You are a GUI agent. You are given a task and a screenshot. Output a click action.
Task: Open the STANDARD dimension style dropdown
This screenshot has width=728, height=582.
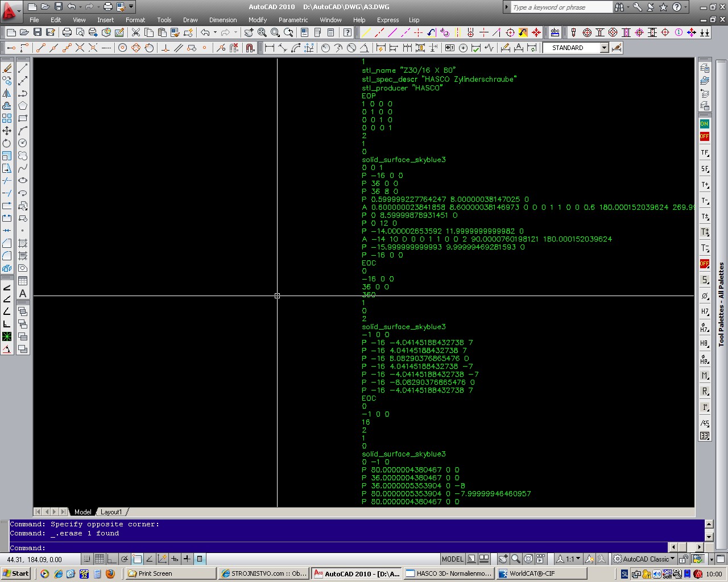604,48
